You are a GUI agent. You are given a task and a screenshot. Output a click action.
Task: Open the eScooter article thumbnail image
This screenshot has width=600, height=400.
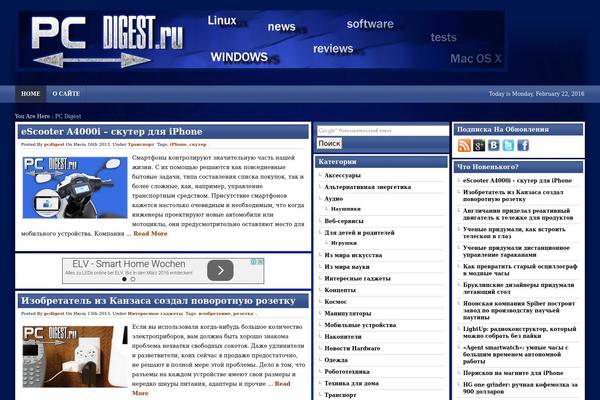(75, 188)
